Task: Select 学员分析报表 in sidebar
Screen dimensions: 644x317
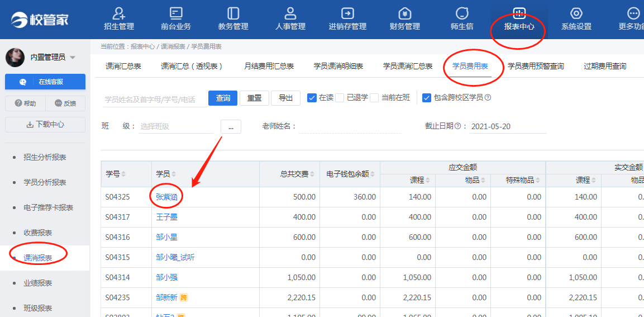Action: click(45, 182)
